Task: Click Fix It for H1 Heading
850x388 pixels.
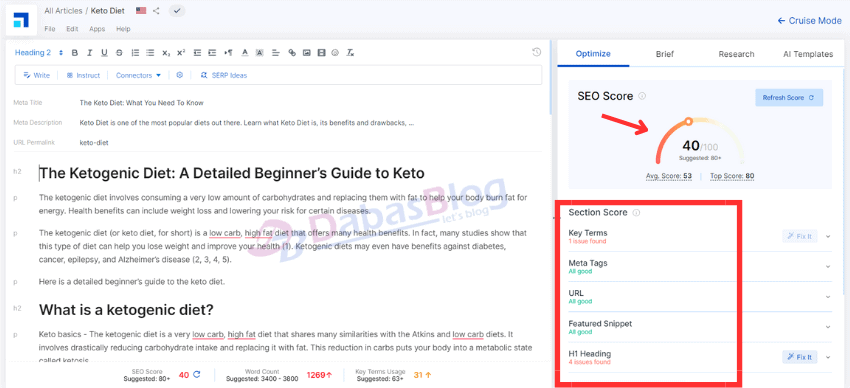Action: tap(800, 357)
